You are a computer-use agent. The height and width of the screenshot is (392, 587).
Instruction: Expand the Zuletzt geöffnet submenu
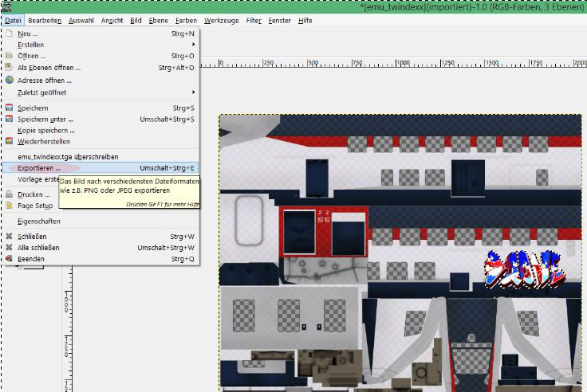[x=100, y=92]
